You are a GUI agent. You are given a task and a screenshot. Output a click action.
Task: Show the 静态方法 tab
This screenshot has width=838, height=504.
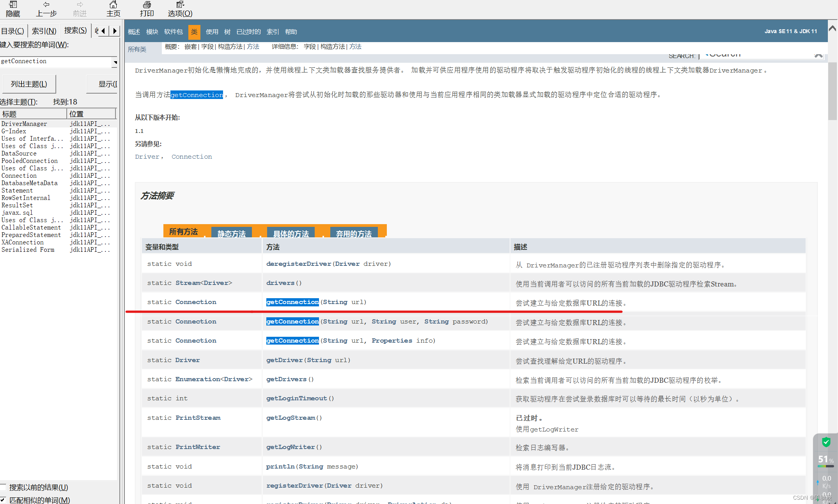point(231,233)
